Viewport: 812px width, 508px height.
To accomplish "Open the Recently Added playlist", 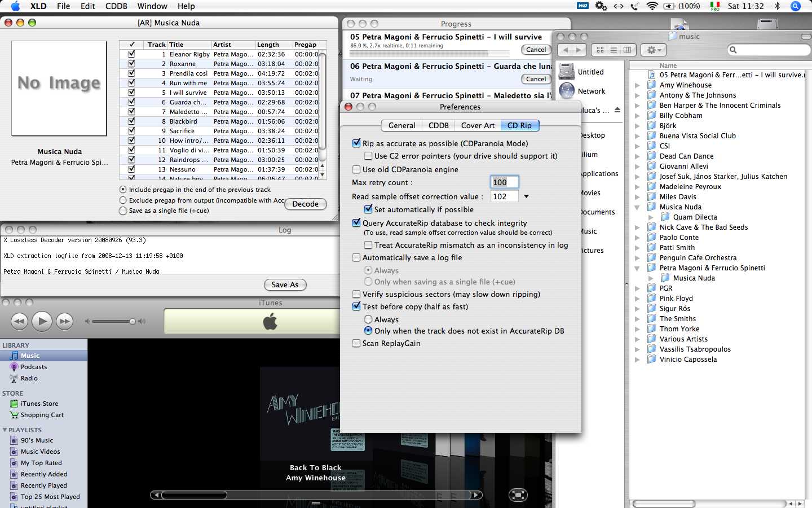I will pos(44,474).
